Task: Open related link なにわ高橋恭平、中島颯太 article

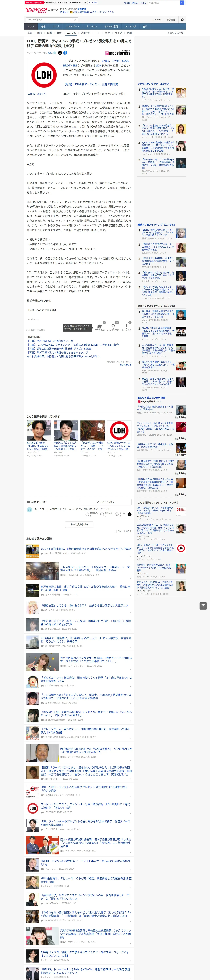Action: point(63,356)
